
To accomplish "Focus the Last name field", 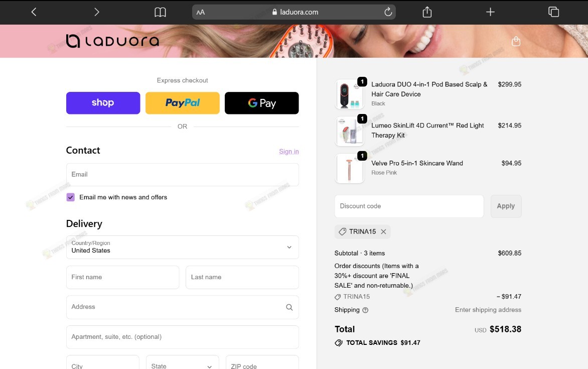I will [242, 278].
